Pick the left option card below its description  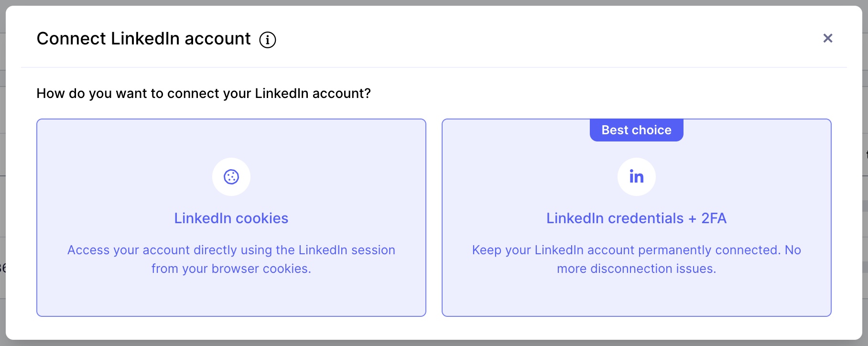[x=231, y=296]
